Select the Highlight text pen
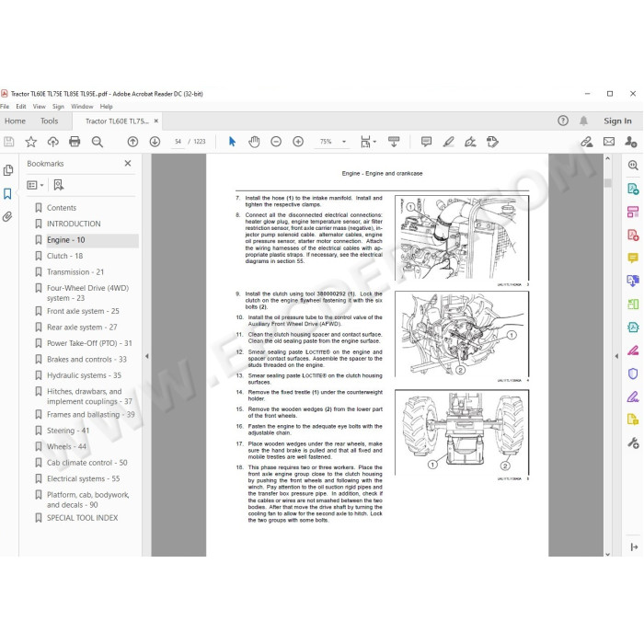644x644 pixels. click(449, 142)
